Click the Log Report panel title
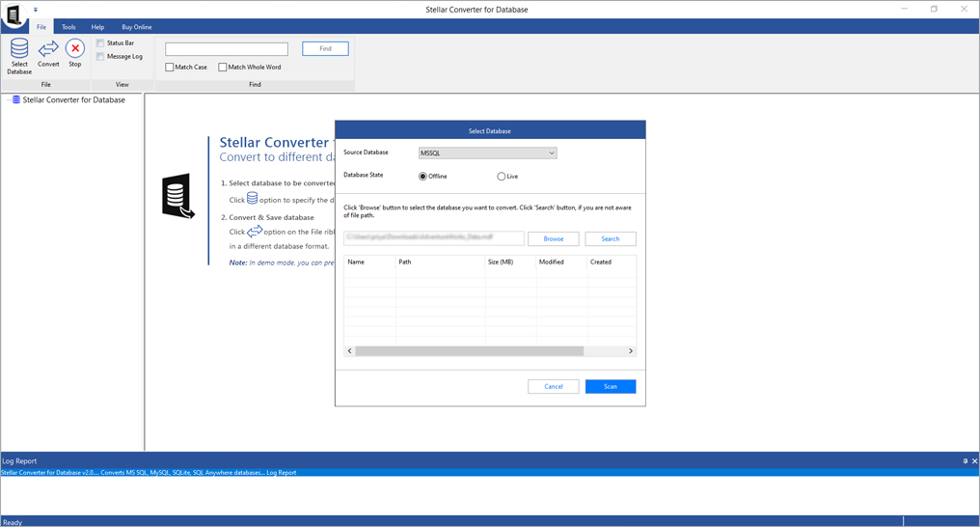The image size is (980, 527). (19, 460)
